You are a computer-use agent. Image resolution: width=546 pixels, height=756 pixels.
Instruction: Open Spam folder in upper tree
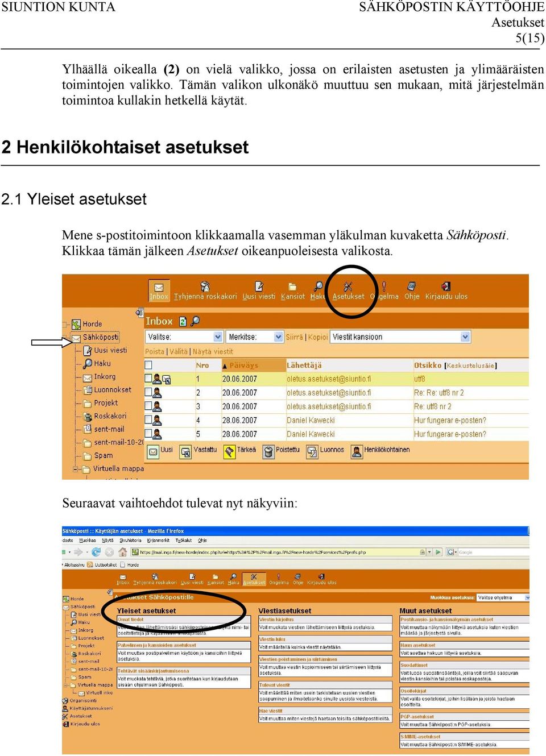point(104,456)
